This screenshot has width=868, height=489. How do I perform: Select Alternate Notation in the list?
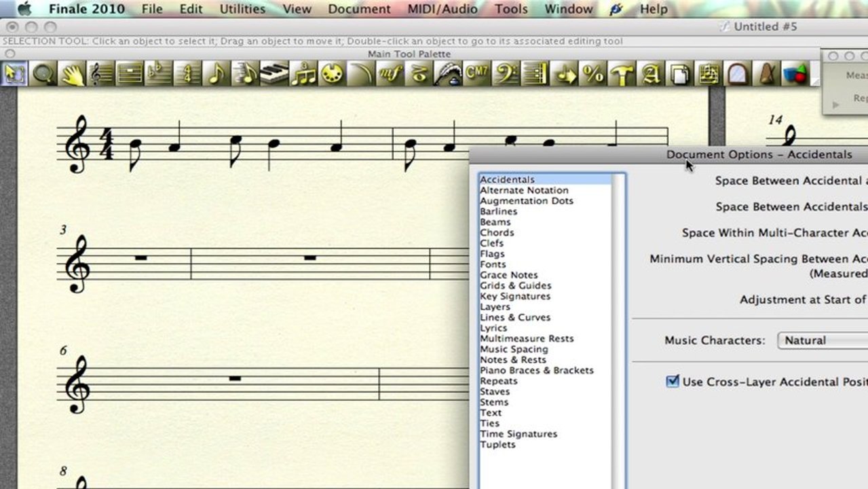tap(524, 190)
